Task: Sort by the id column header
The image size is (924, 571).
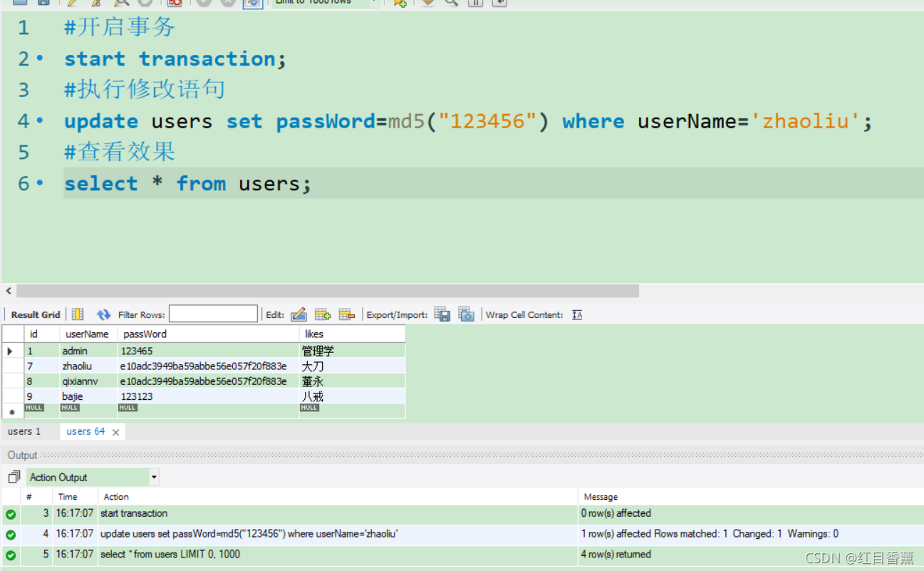Action: [42, 334]
